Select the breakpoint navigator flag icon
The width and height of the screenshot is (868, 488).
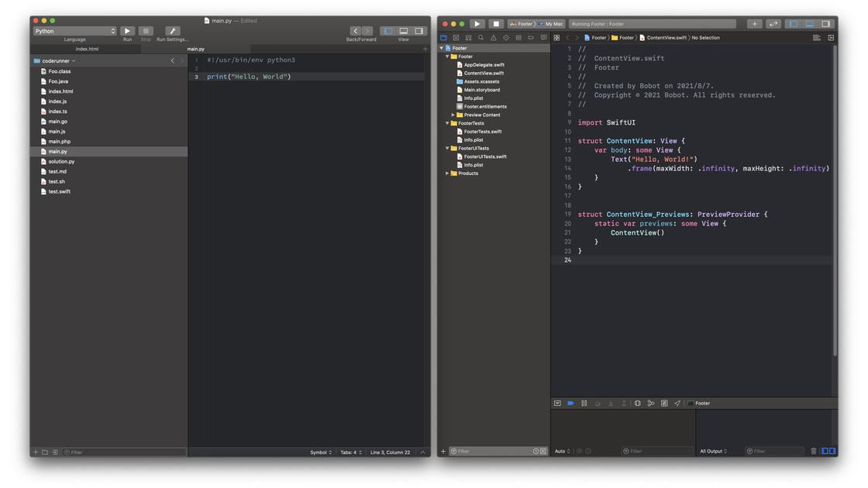click(x=531, y=36)
